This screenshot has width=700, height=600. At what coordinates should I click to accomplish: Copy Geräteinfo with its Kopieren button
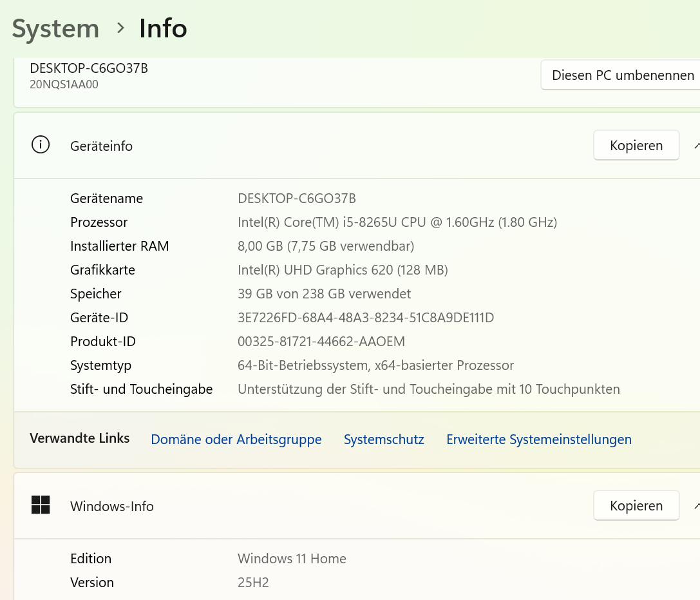[x=636, y=145]
